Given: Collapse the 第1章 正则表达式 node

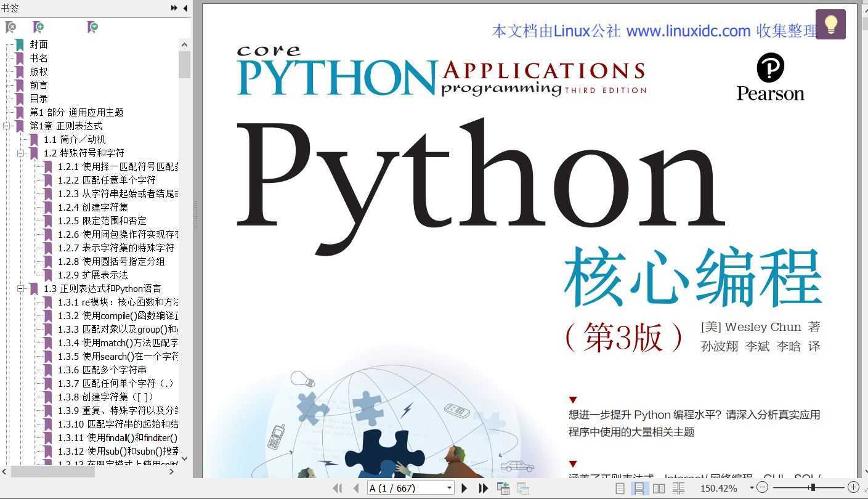Looking at the screenshot, I should (x=6, y=126).
